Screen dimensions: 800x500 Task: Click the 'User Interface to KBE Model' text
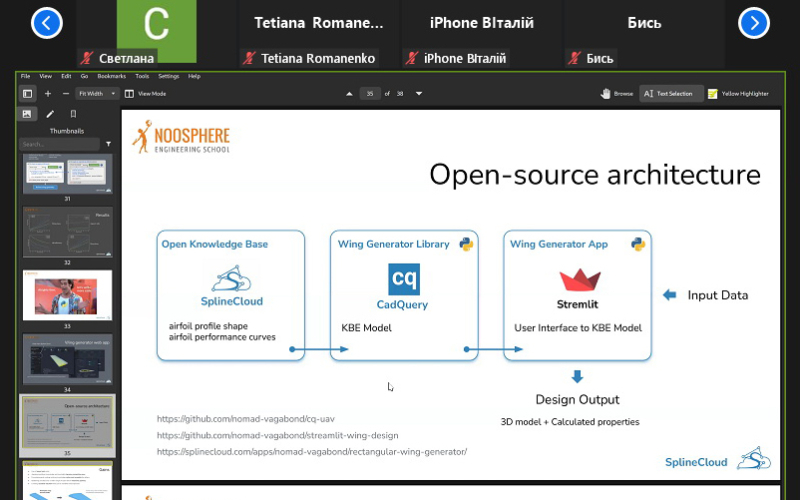coord(578,328)
